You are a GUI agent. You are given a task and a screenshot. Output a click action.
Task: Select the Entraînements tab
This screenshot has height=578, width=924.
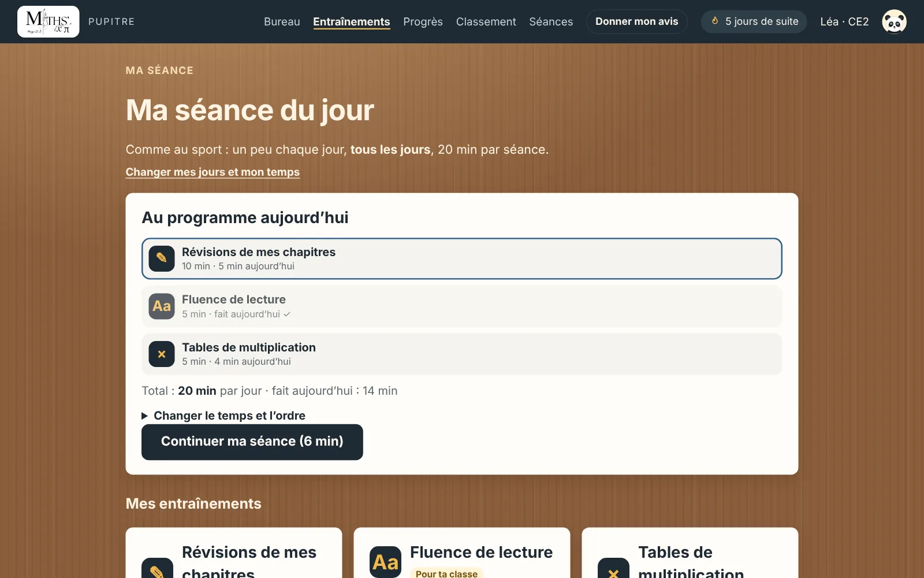tap(351, 21)
